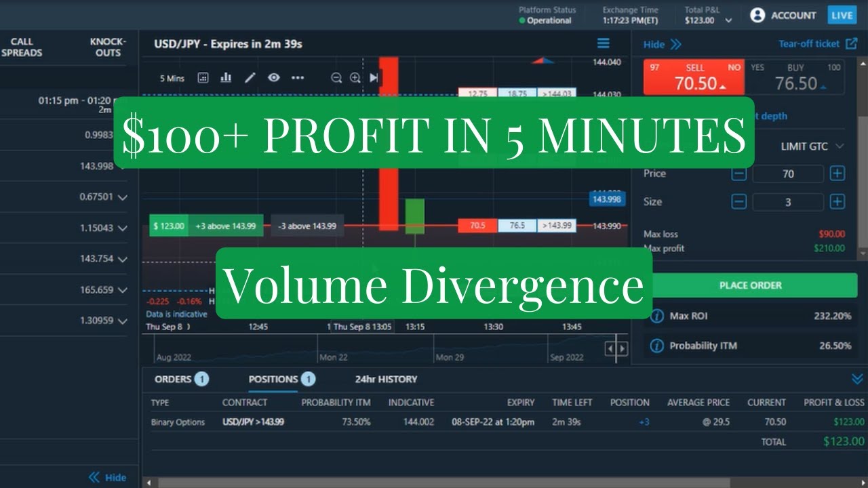The height and width of the screenshot is (488, 868).
Task: Expand the 1.30959 market row
Action: (x=122, y=321)
